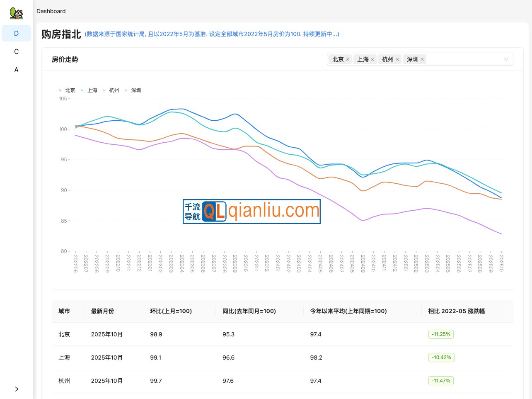Toggle 深圳 series in chart legend
This screenshot has height=399, width=532.
133,90
